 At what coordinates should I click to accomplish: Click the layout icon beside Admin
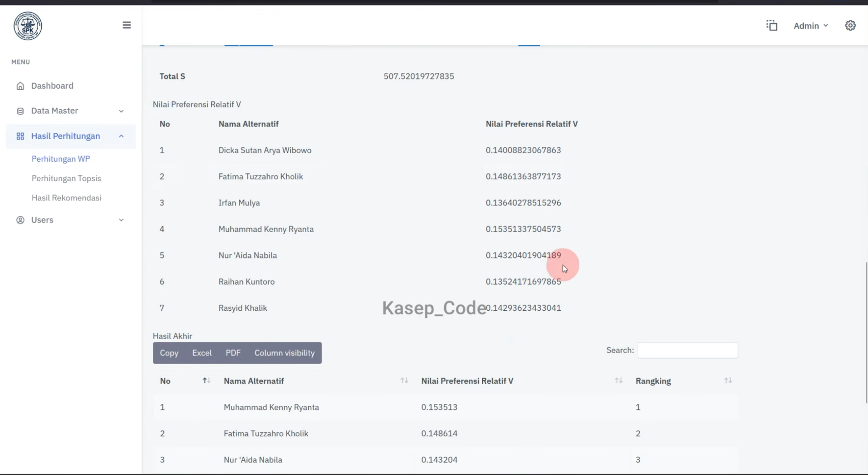coord(772,25)
